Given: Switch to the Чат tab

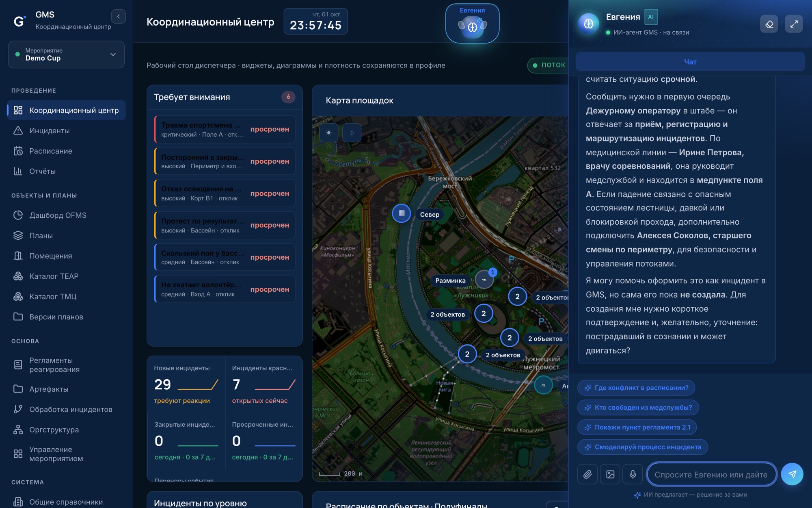Looking at the screenshot, I should point(690,62).
